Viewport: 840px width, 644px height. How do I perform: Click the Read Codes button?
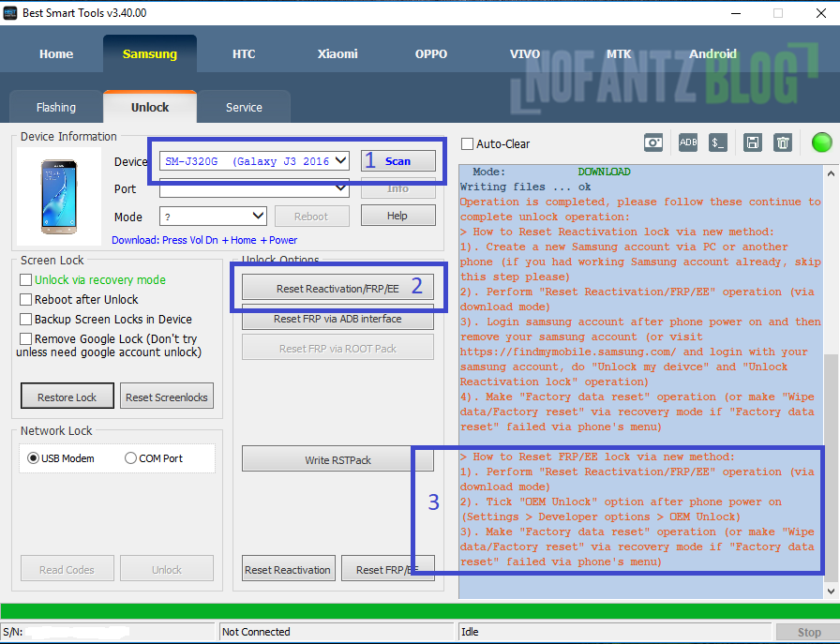click(x=67, y=570)
